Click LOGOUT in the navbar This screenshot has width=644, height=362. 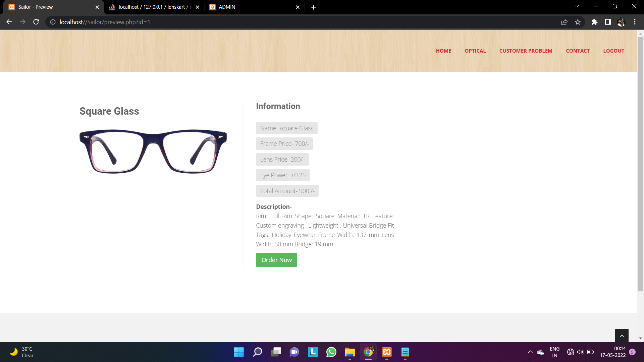tap(613, 51)
